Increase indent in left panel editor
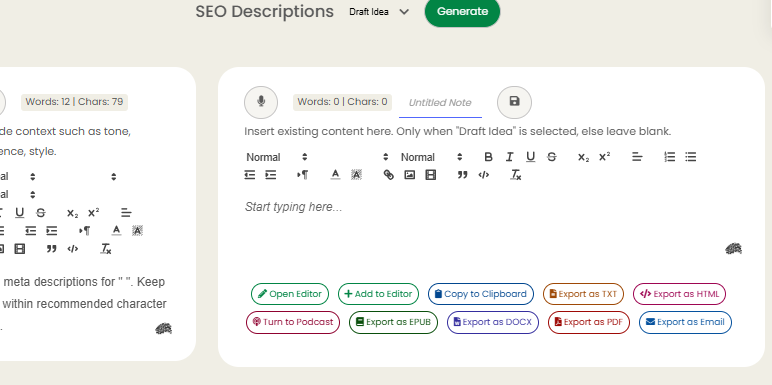Viewport: 772px width, 385px height. coord(52,230)
